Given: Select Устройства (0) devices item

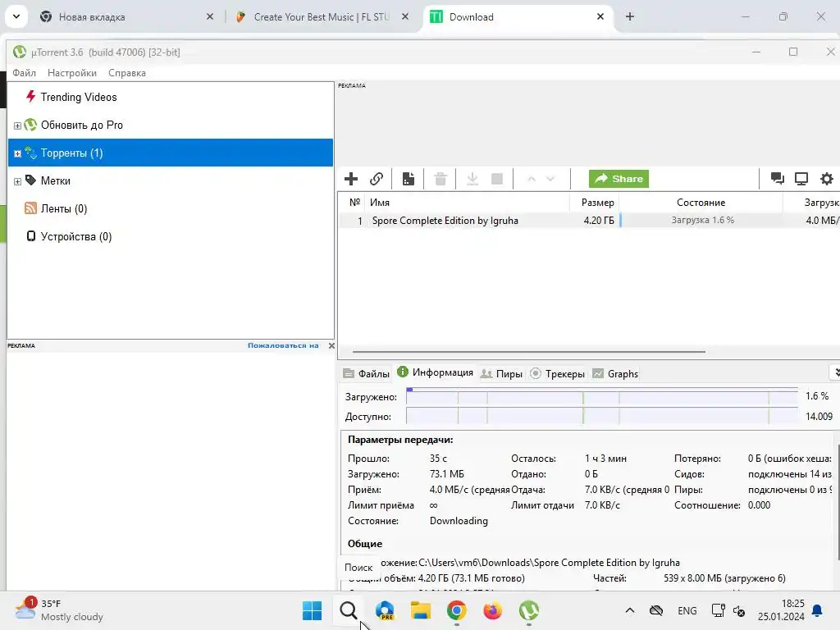Looking at the screenshot, I should (76, 236).
